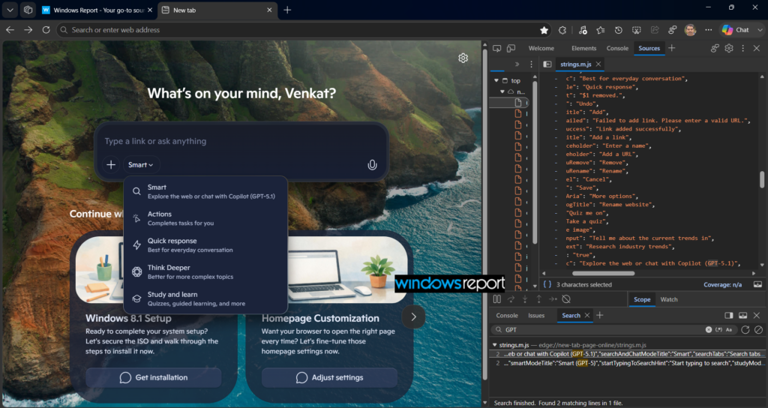Open the screenshot capture toolbar icon
Viewport: 768px width, 408px height.
pos(637,30)
